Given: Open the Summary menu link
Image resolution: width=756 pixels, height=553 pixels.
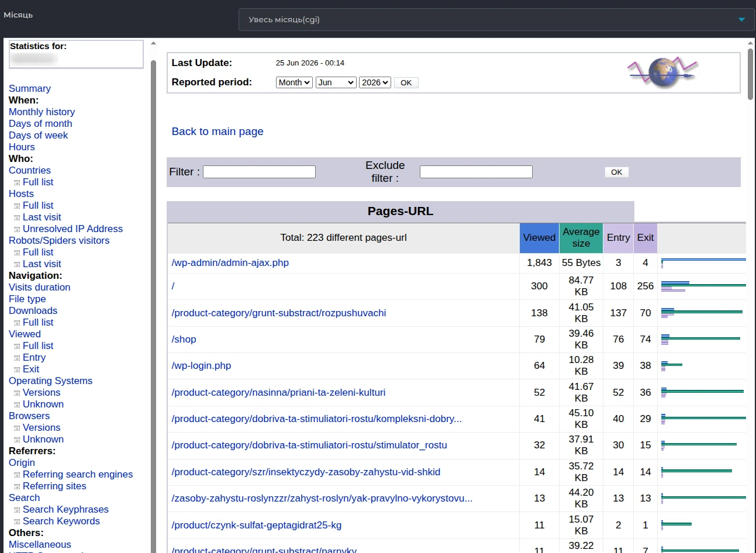Looking at the screenshot, I should (30, 88).
